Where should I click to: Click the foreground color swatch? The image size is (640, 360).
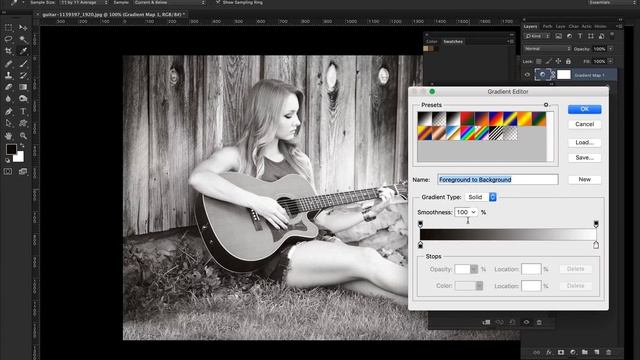click(x=11, y=149)
